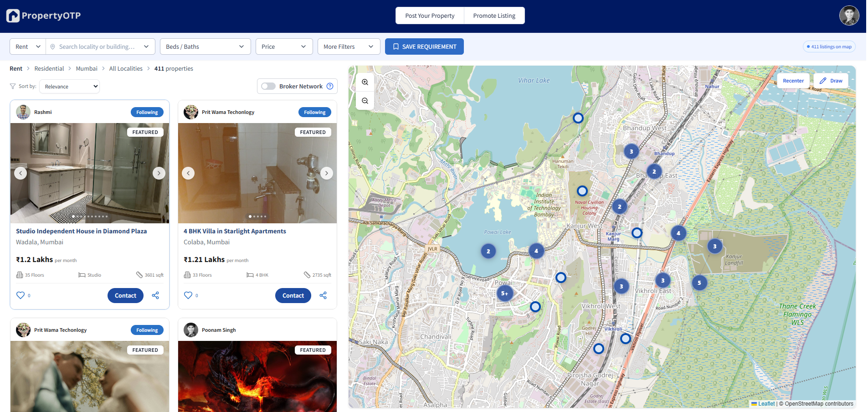Go to Rent breadcrumb
The height and width of the screenshot is (412, 868).
[x=16, y=68]
